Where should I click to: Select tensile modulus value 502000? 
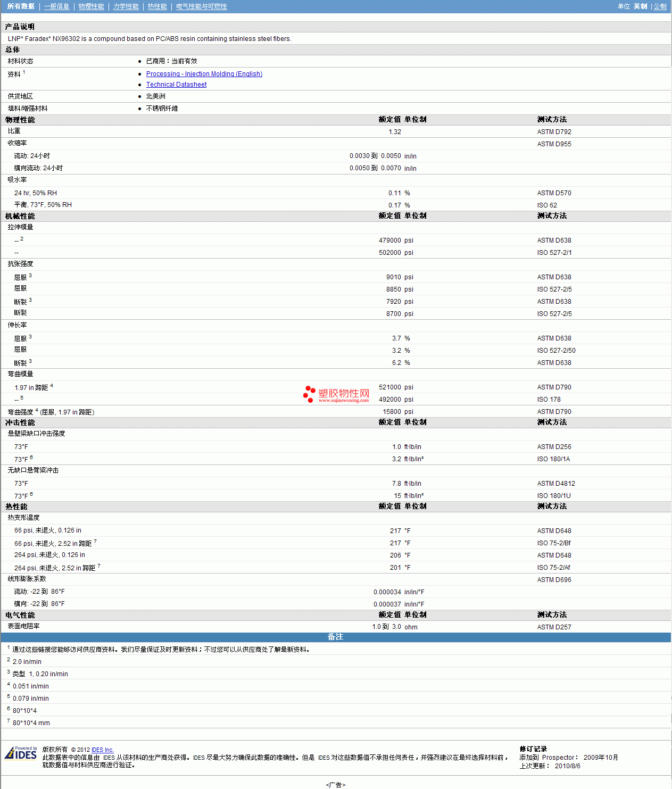tap(390, 253)
